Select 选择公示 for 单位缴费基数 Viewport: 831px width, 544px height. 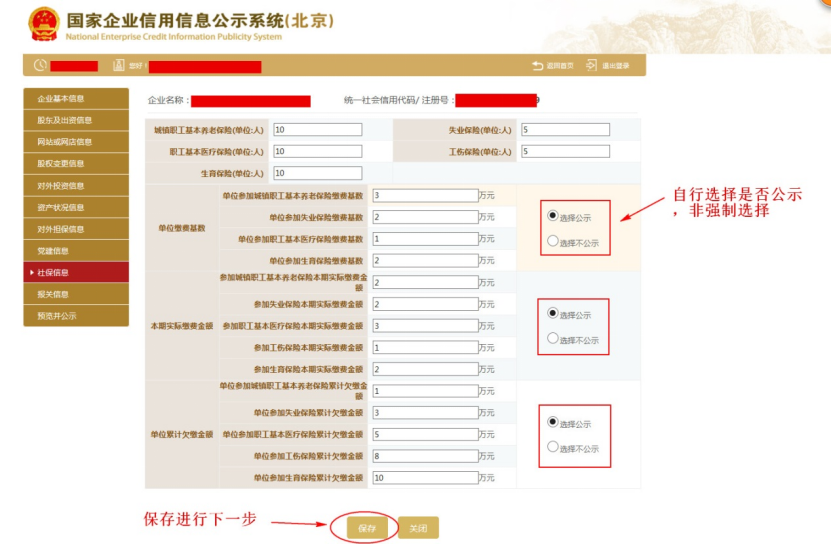coord(553,215)
